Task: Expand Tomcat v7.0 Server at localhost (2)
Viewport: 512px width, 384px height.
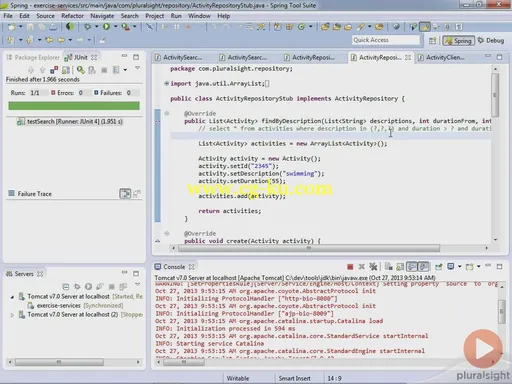Action: pyautogui.click(x=12, y=315)
